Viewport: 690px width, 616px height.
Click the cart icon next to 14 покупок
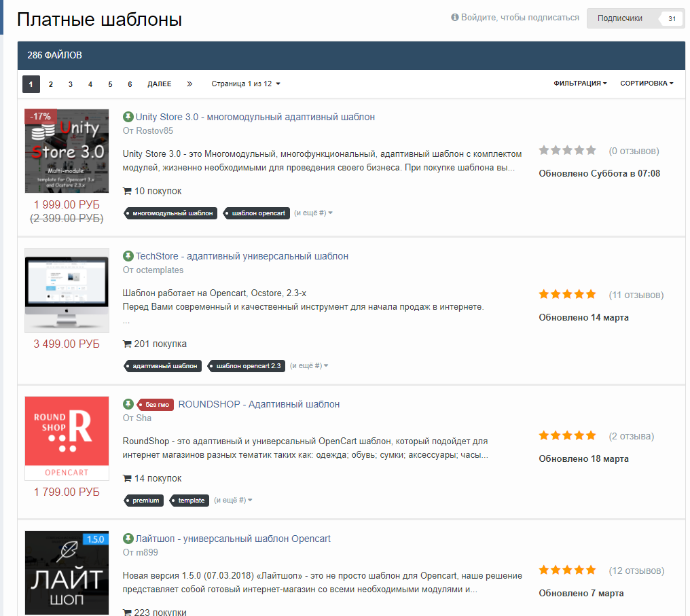(127, 479)
